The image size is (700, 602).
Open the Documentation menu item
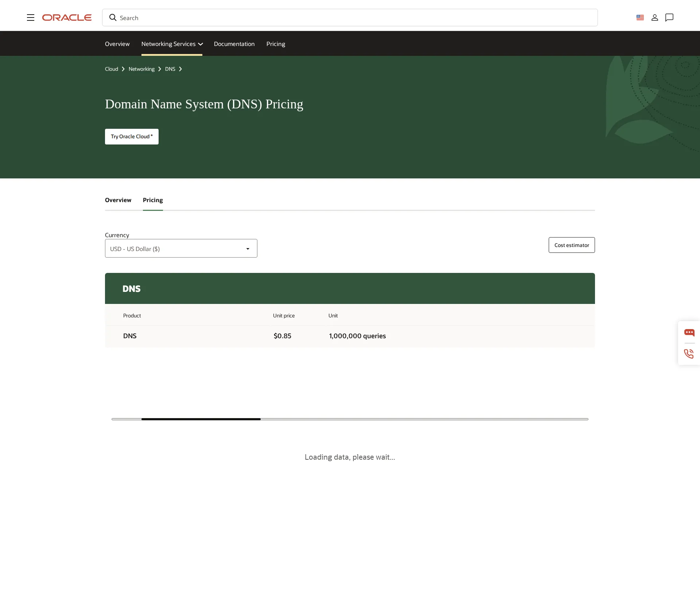(234, 44)
